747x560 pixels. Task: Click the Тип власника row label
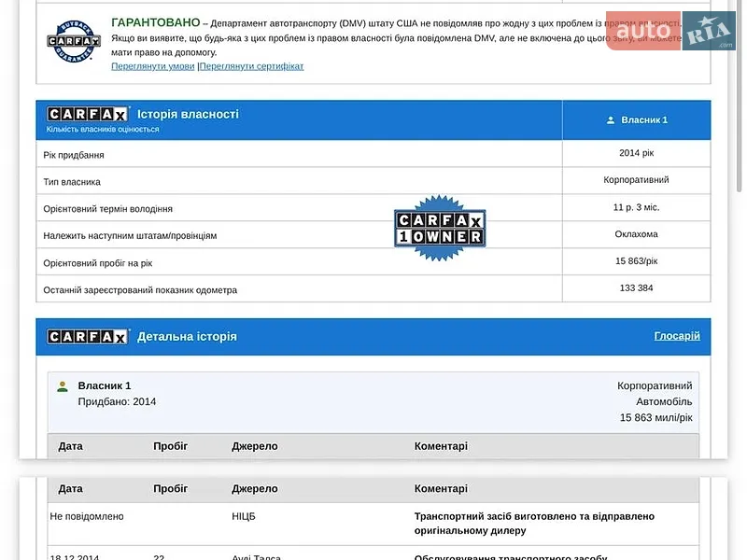coord(72,182)
